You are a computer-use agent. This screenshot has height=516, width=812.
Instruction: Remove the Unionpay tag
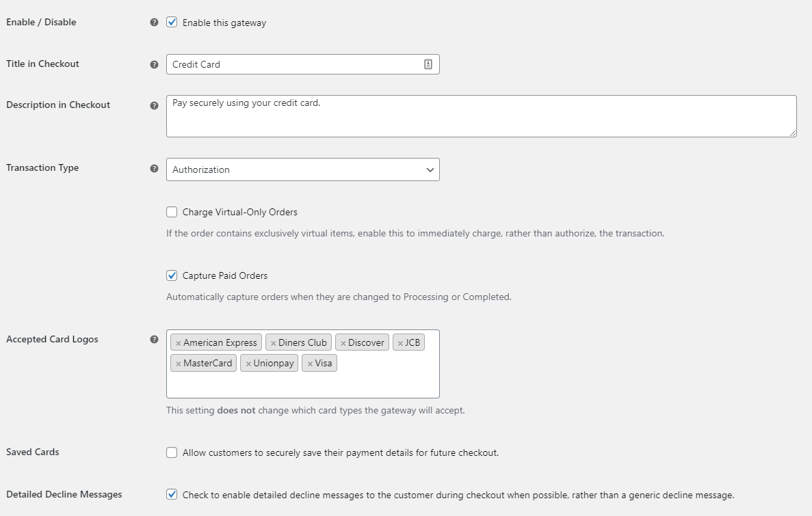[248, 364]
